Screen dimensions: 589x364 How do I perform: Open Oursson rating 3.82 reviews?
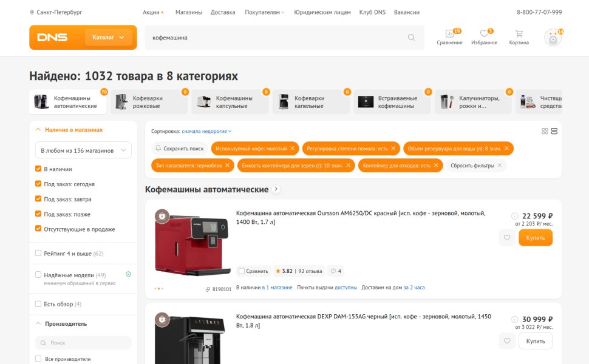[x=299, y=271]
